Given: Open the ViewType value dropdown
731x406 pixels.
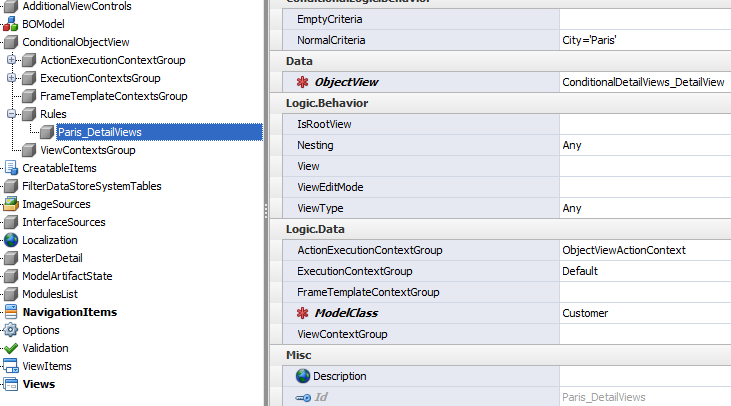Looking at the screenshot, I should click(x=644, y=208).
